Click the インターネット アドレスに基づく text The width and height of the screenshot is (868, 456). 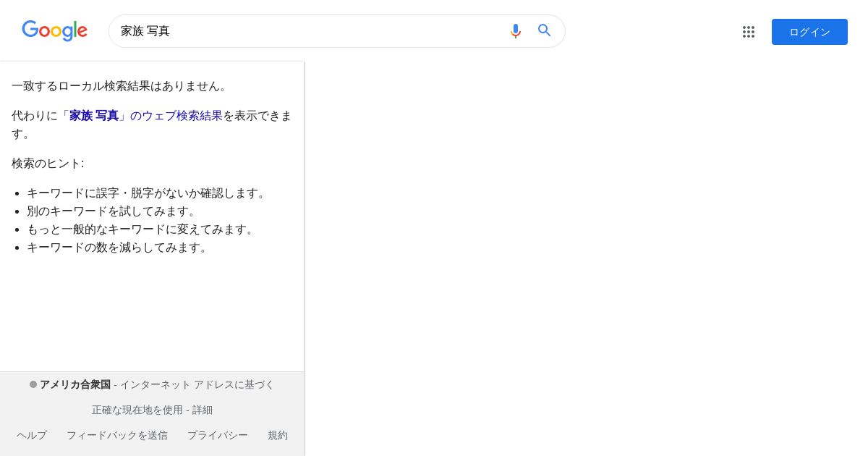tap(197, 384)
